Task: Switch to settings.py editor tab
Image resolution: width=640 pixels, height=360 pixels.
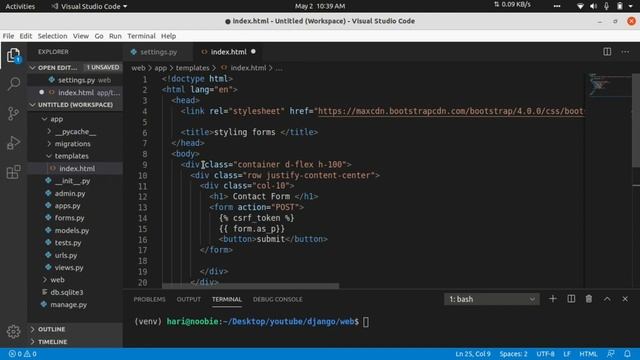Action: click(x=158, y=52)
